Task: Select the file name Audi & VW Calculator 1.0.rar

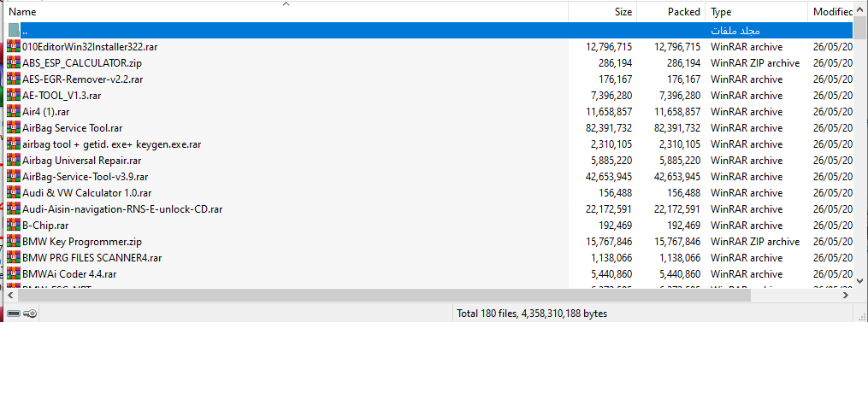Action: (87, 193)
